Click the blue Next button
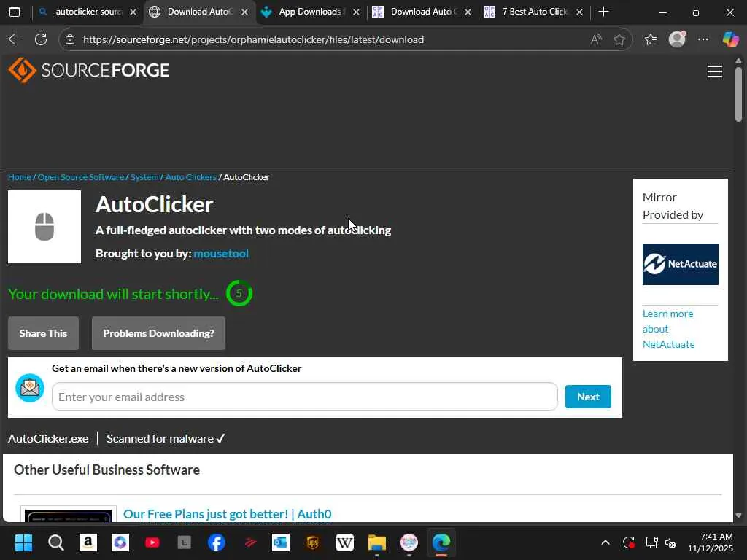 (x=588, y=397)
